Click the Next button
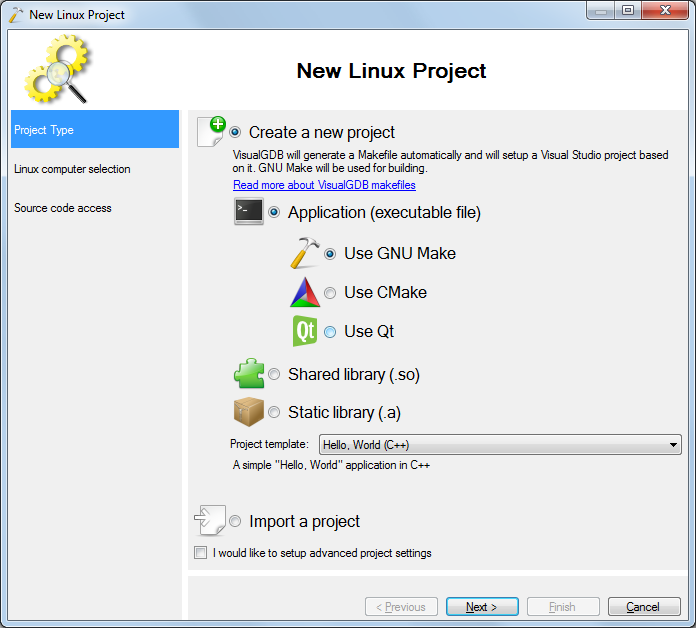 [482, 606]
